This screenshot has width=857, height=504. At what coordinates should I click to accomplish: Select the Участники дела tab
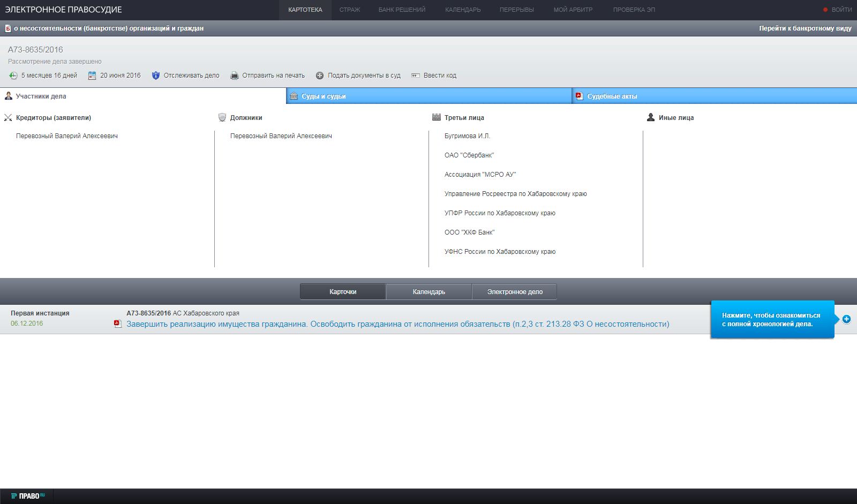tap(142, 96)
